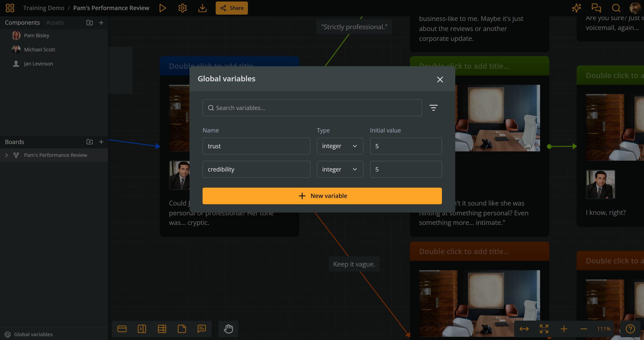The image size is (644, 340).
Task: Open project settings with the gear icon
Action: (x=182, y=8)
